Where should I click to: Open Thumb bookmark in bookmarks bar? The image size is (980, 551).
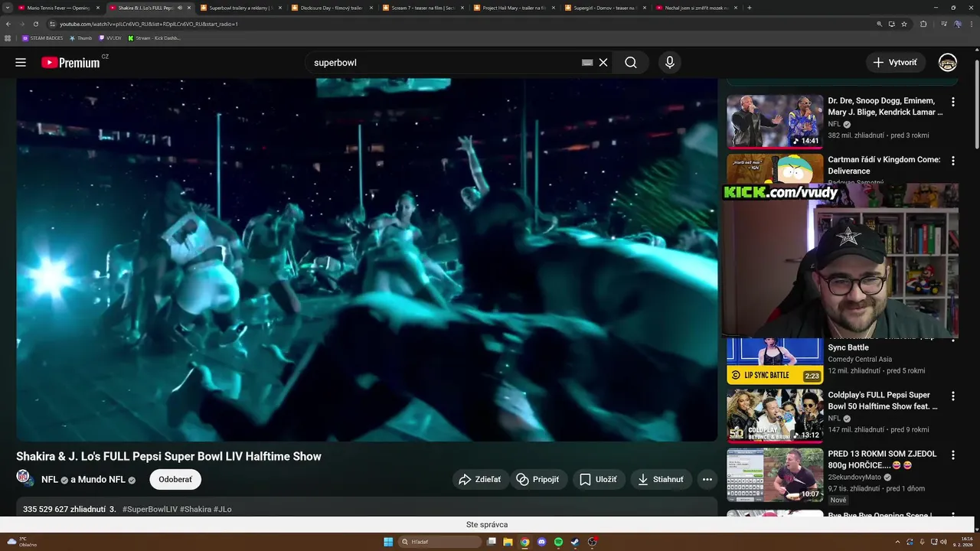81,37
